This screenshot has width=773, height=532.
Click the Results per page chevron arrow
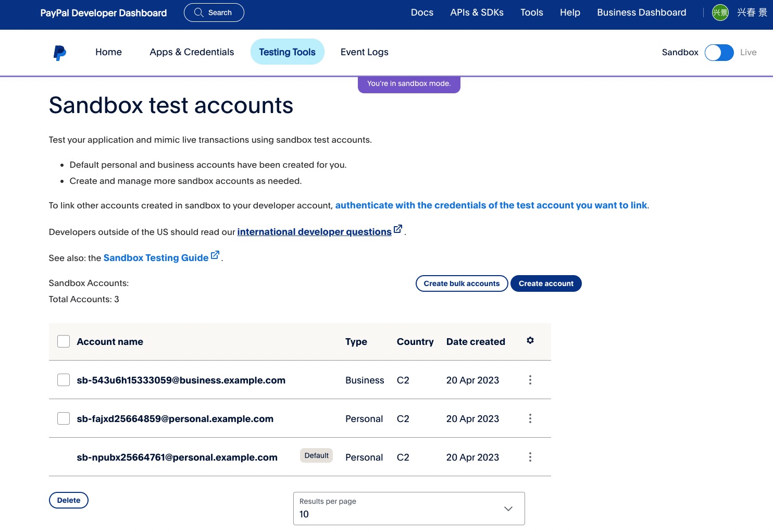[x=508, y=509]
